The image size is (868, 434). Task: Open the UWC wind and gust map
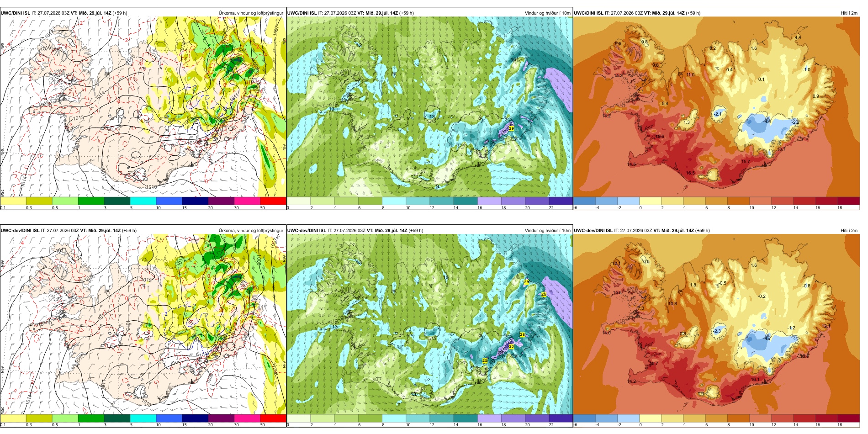pyautogui.click(x=429, y=107)
